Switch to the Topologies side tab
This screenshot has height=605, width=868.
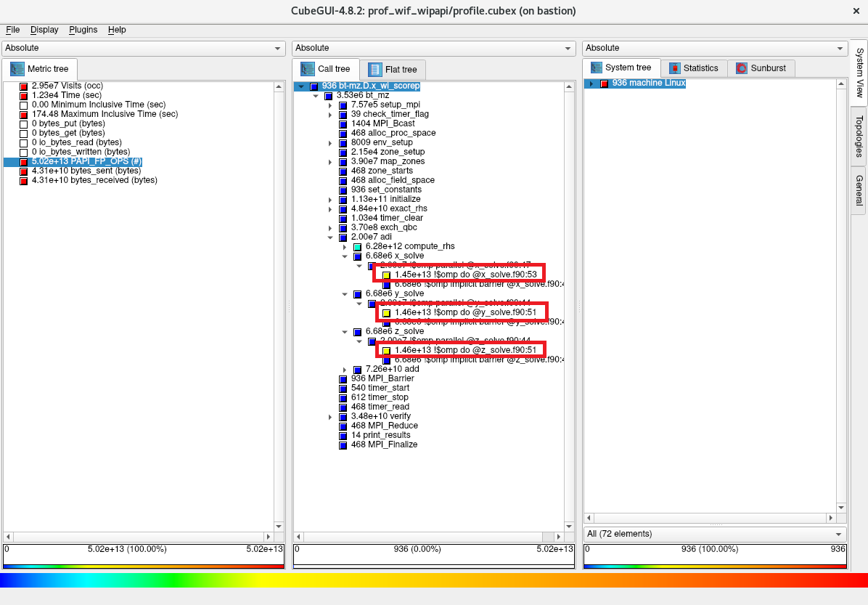[859, 136]
